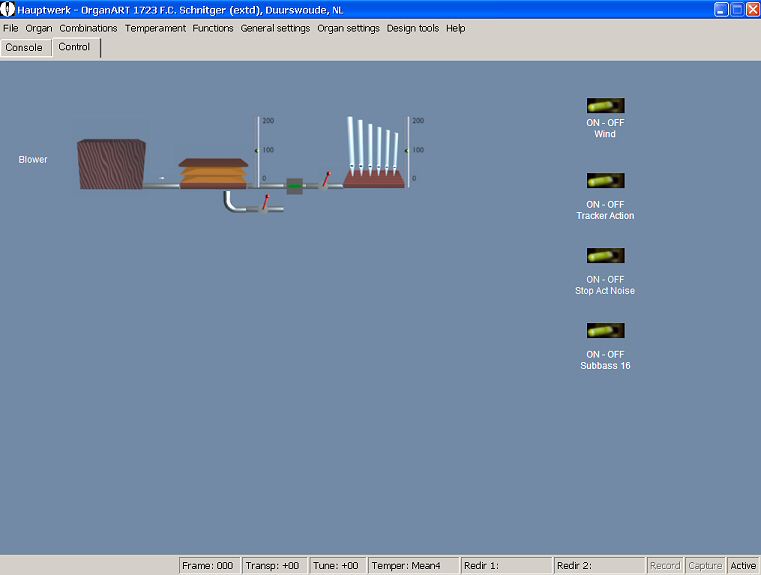This screenshot has width=761, height=575.
Task: Click the Frame: 000 status field
Action: click(x=209, y=565)
